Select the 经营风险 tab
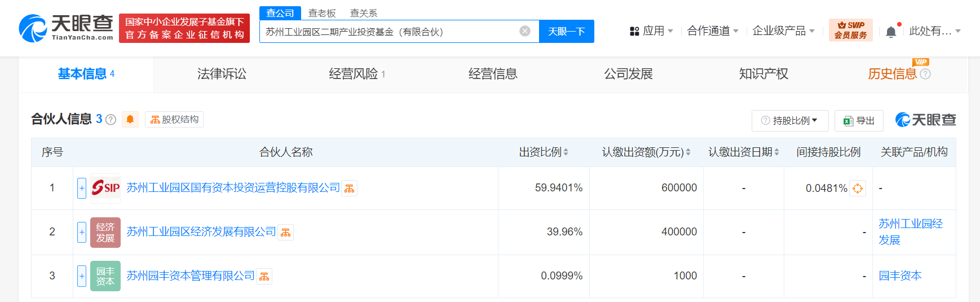The image size is (980, 302). pyautogui.click(x=357, y=74)
